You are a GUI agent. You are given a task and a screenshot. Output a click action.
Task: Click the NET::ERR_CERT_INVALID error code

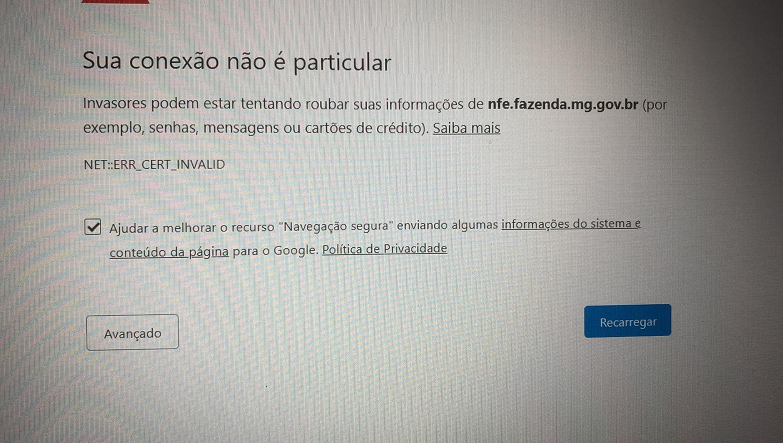pyautogui.click(x=154, y=165)
